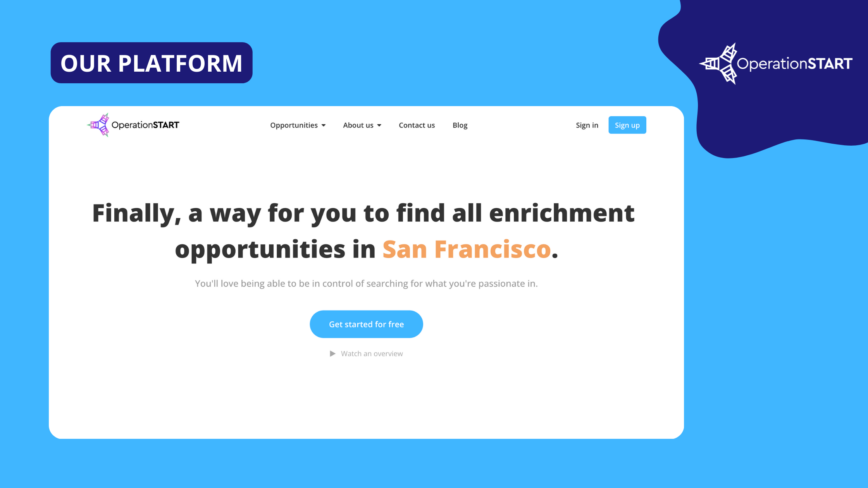868x488 pixels.
Task: Toggle the San Francisco highlighted text link
Action: [466, 249]
